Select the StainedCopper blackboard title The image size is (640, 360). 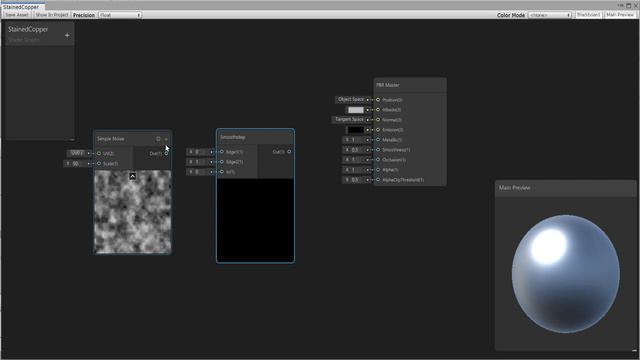pos(28,29)
